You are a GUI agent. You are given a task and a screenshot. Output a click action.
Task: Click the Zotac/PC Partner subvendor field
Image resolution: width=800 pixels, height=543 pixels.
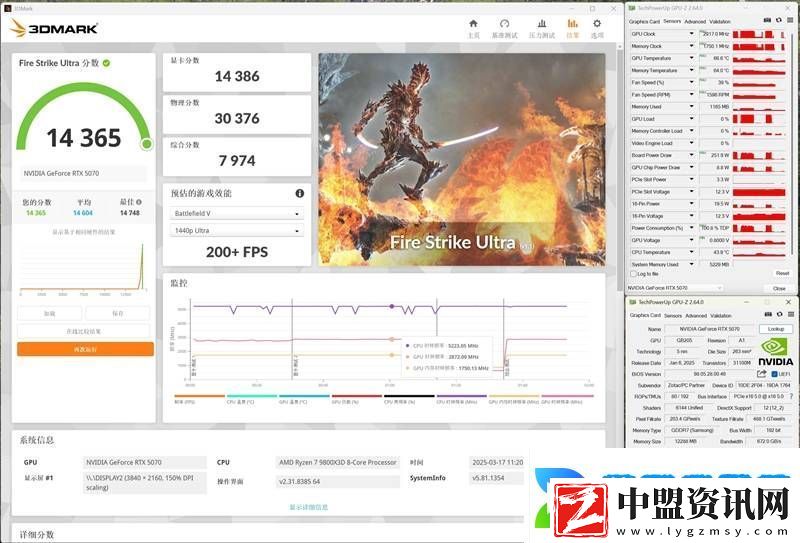coord(686,385)
